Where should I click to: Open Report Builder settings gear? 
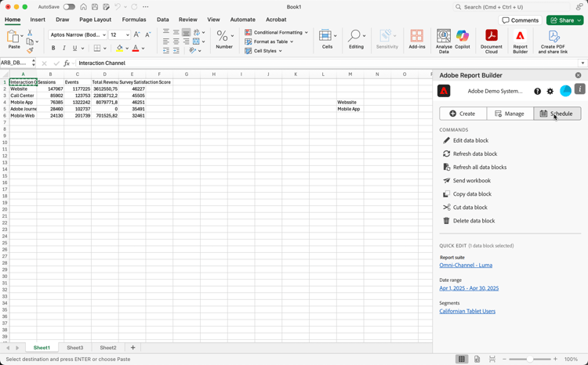pyautogui.click(x=550, y=91)
